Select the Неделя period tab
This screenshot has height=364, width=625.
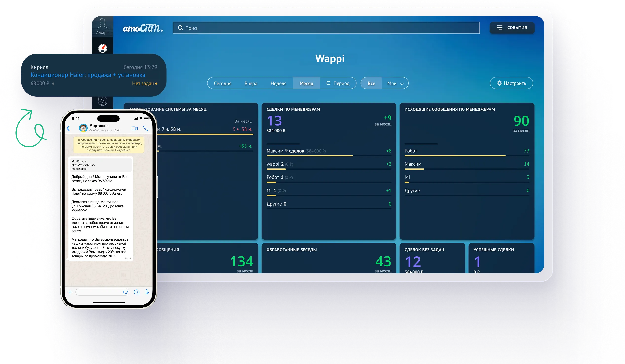click(278, 83)
